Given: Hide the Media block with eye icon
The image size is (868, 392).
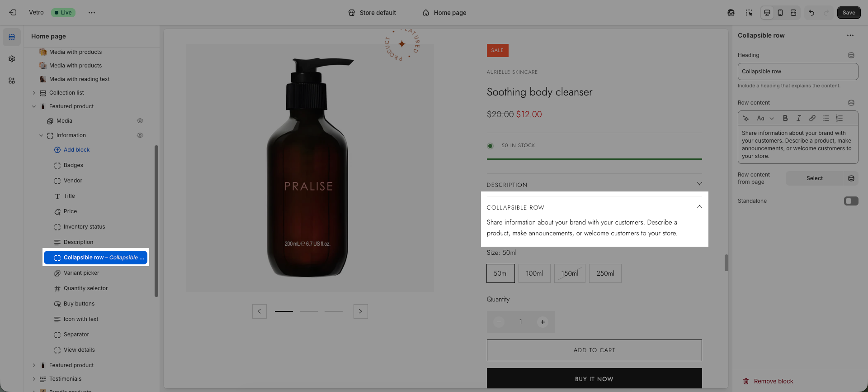Looking at the screenshot, I should point(140,121).
